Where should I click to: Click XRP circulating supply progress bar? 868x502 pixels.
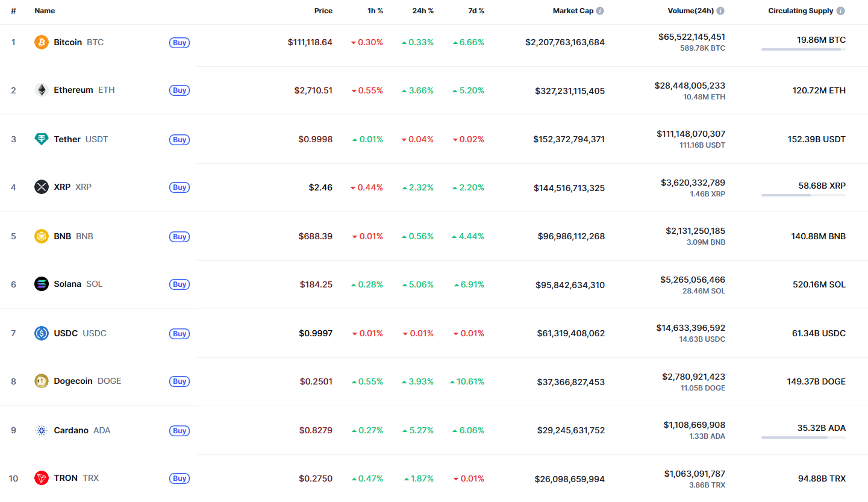[x=804, y=195]
